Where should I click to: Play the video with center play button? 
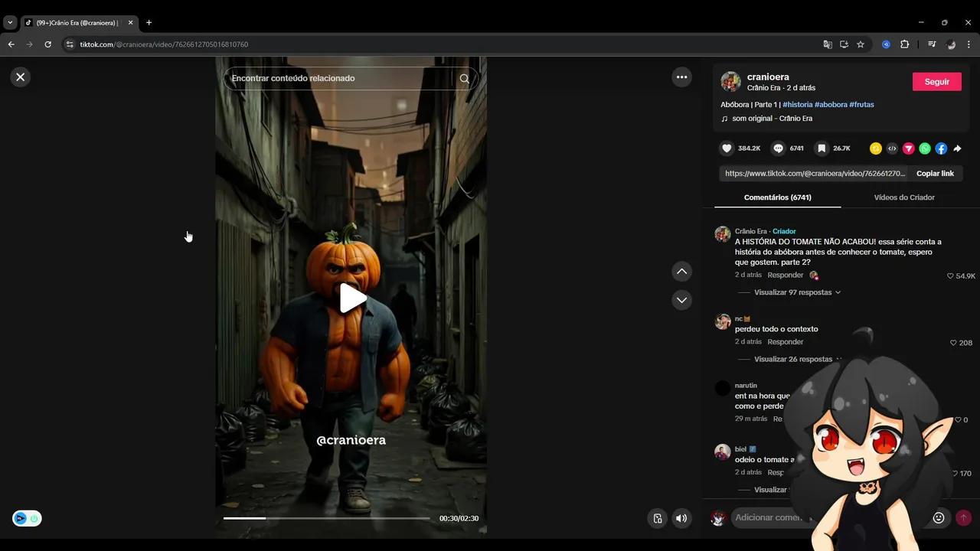click(x=351, y=298)
